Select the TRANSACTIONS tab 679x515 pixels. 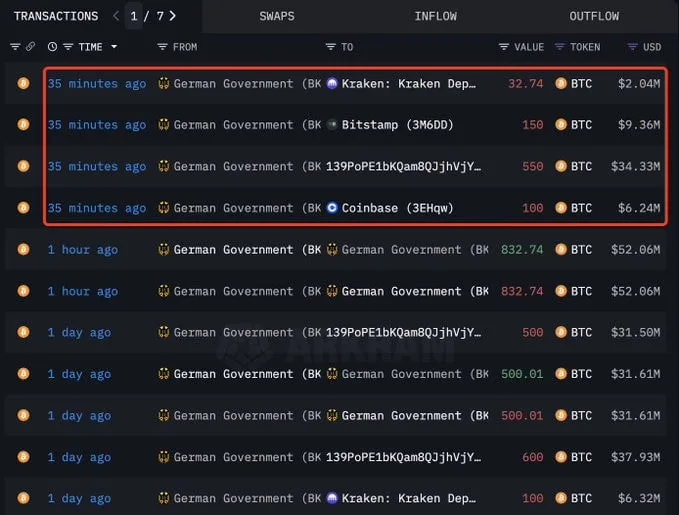point(56,16)
